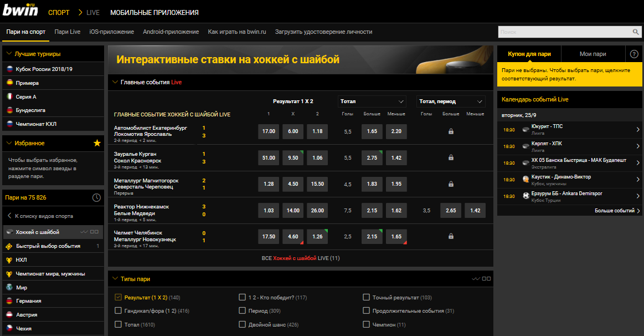Collapse the Типы пари section
This screenshot has width=644, height=336.
coord(115,279)
